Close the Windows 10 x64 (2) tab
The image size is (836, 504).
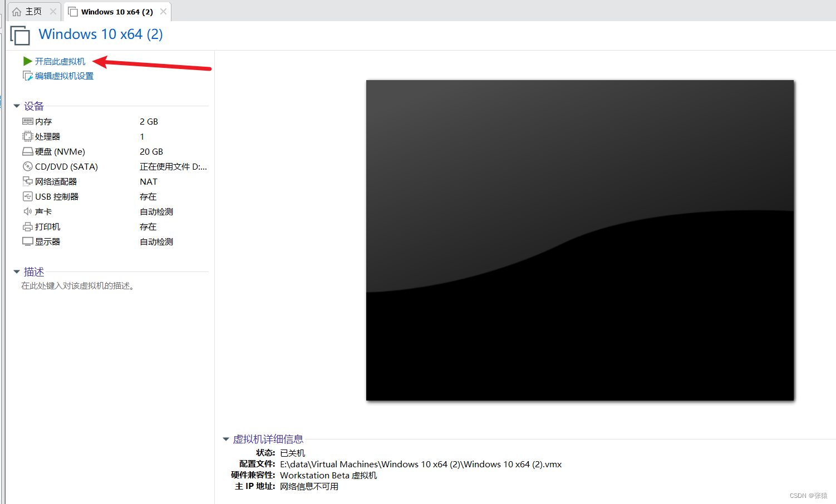click(163, 11)
